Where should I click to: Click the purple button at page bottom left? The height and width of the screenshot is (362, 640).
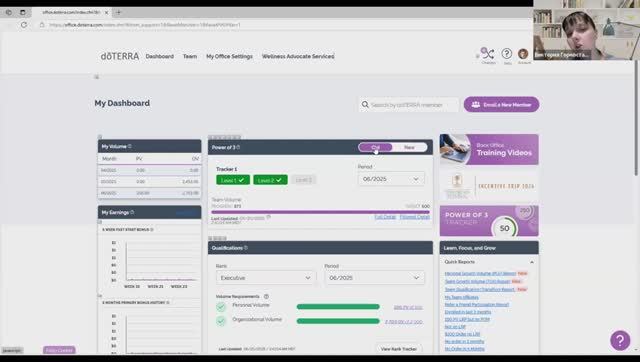59,350
